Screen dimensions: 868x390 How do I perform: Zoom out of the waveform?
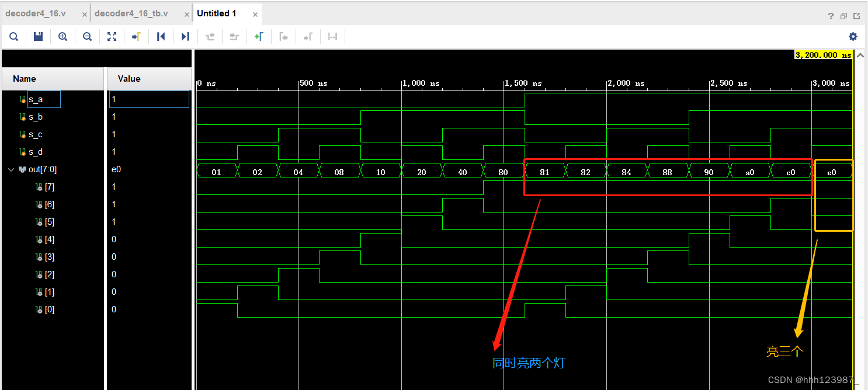87,37
